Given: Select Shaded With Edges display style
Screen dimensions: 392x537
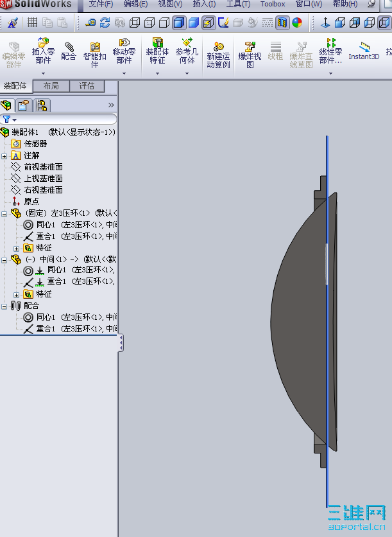Looking at the screenshot, I should pyautogui.click(x=179, y=23).
